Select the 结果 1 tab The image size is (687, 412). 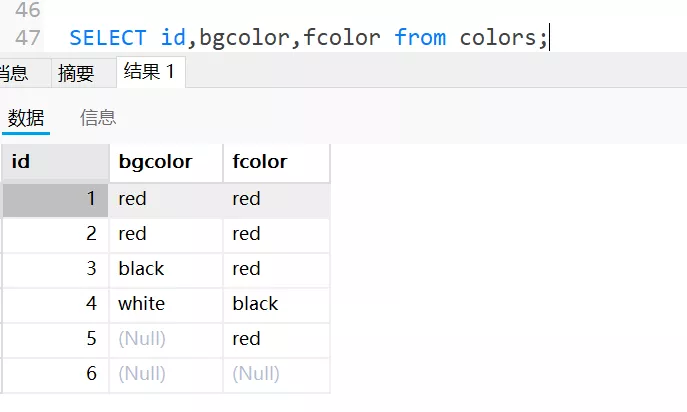coord(149,71)
